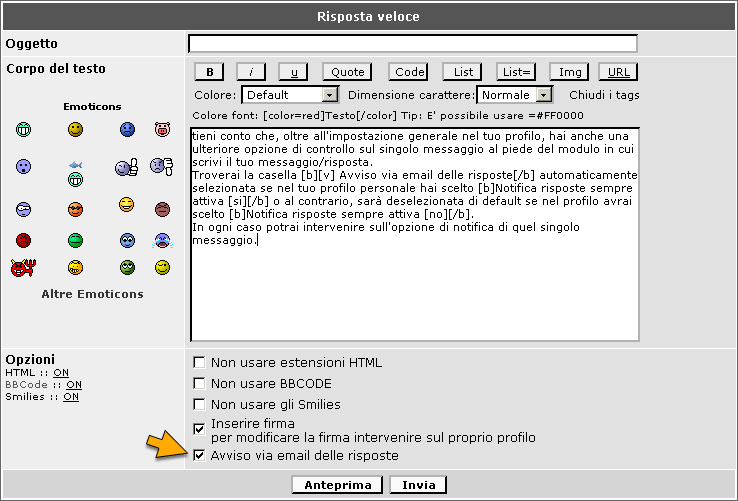Insert the green closed-eyes neutral emoticon
This screenshot has height=501, width=738.
75,240
